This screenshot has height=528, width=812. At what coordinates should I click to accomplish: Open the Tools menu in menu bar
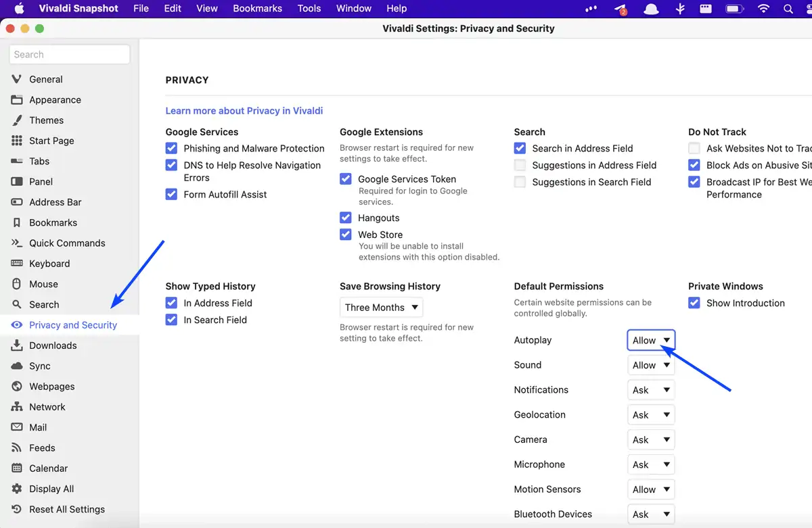click(x=309, y=9)
